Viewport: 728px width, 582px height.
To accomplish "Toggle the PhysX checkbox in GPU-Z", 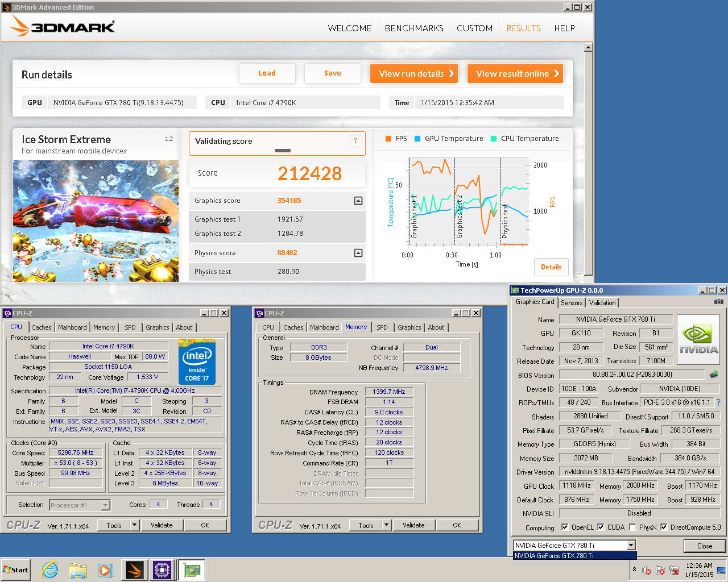I will click(632, 527).
